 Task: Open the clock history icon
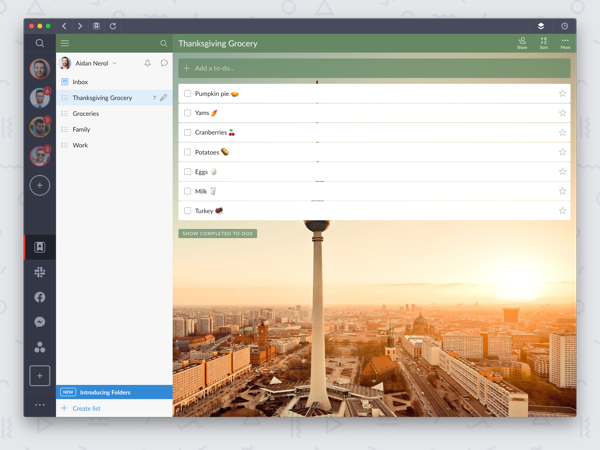coord(564,26)
